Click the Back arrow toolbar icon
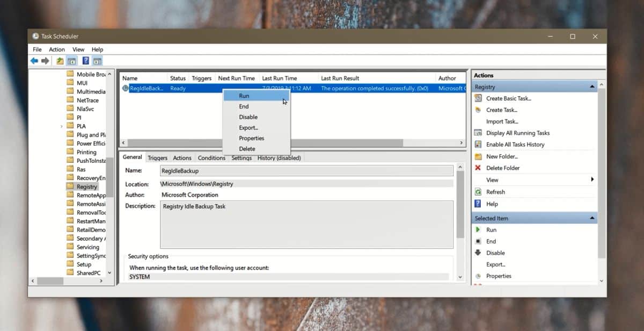The width and height of the screenshot is (644, 331). pos(34,61)
